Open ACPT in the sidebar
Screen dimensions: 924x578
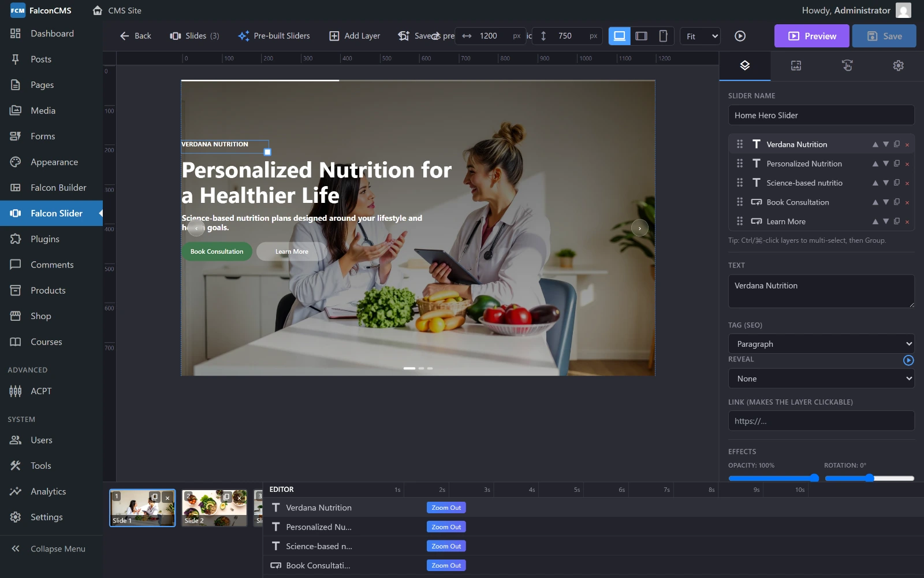51,391
